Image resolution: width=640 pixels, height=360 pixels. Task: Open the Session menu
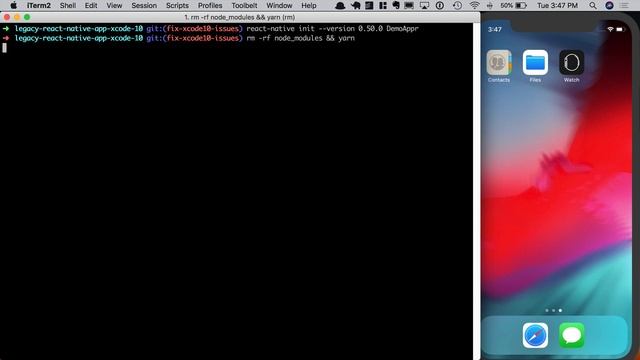[x=144, y=5]
